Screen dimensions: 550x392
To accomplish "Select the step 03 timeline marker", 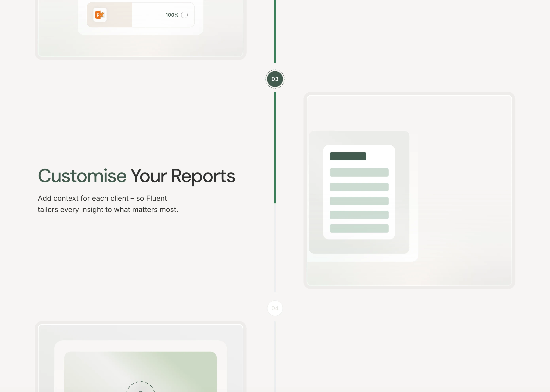I will [x=275, y=79].
